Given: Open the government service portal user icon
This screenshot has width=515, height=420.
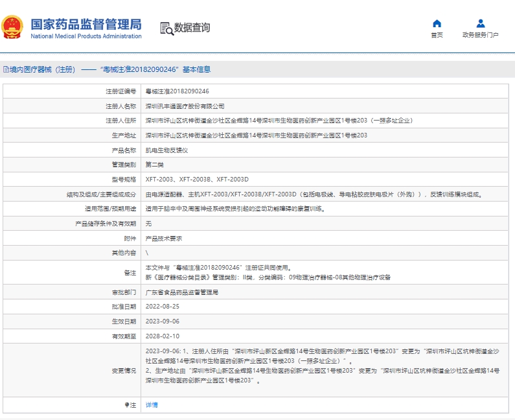Looking at the screenshot, I should pyautogui.click(x=481, y=23).
